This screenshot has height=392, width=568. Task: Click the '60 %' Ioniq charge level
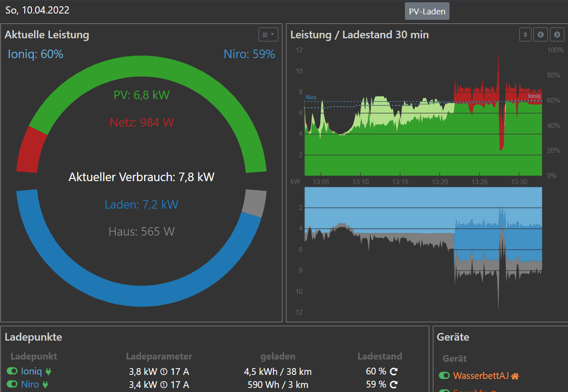(x=376, y=372)
